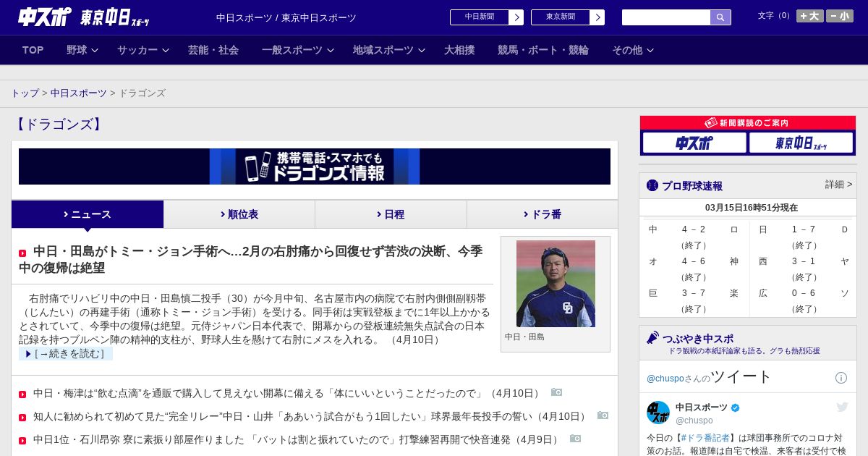868x456 pixels.
Task: Click Twitter info icon
Action: [841, 378]
